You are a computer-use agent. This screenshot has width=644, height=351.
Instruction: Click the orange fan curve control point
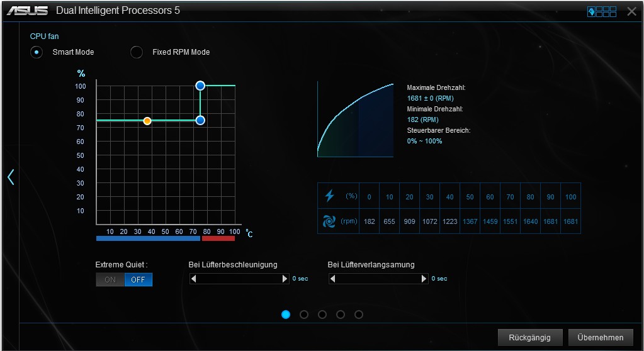[147, 121]
